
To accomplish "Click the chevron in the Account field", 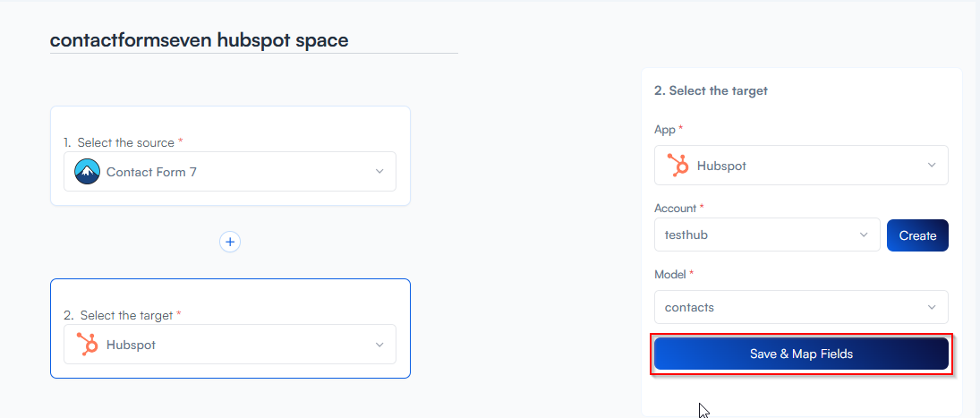I will tap(864, 235).
